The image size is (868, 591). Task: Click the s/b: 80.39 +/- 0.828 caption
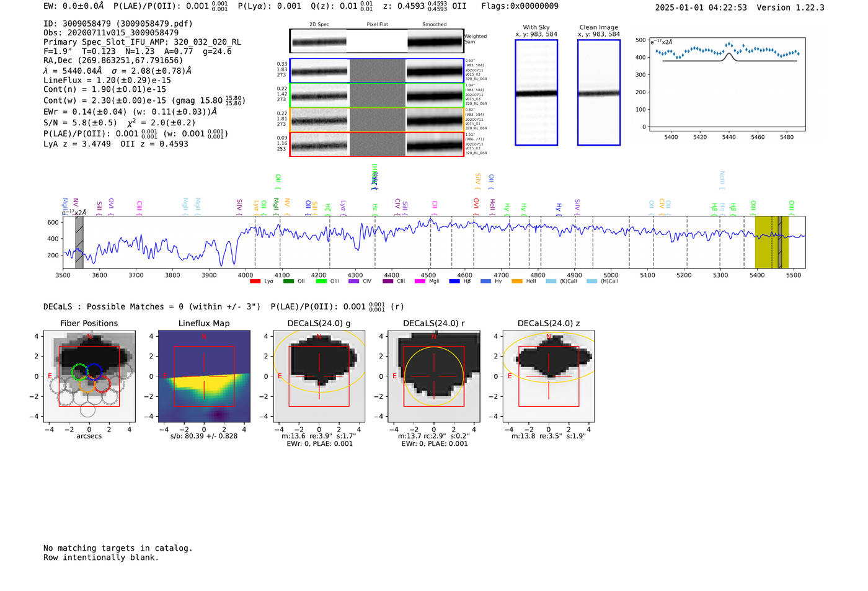click(x=204, y=436)
